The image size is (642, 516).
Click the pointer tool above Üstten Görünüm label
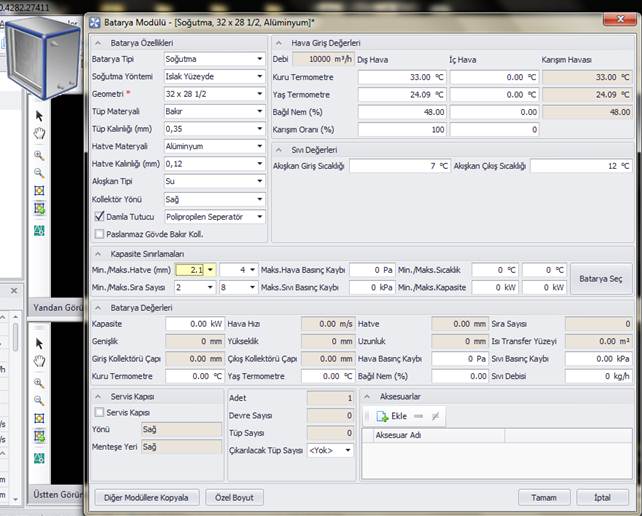pyautogui.click(x=40, y=343)
